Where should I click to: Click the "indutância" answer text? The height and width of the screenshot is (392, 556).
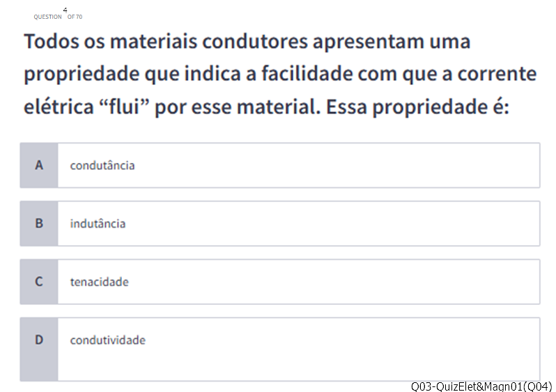98,224
